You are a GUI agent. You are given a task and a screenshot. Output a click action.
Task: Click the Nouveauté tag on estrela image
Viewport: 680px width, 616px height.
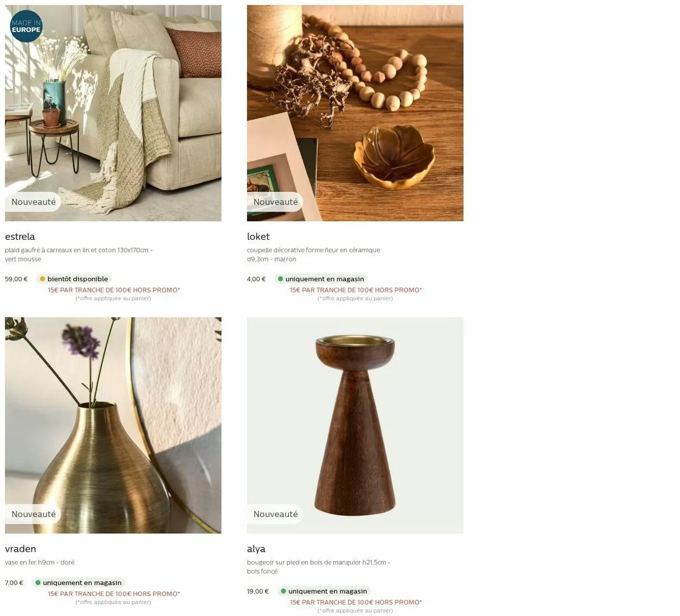click(x=33, y=202)
